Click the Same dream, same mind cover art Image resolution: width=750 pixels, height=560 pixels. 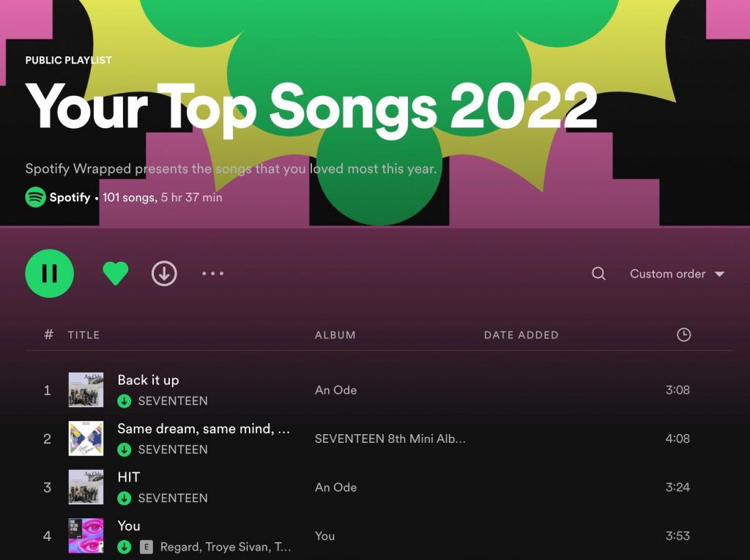pos(86,438)
